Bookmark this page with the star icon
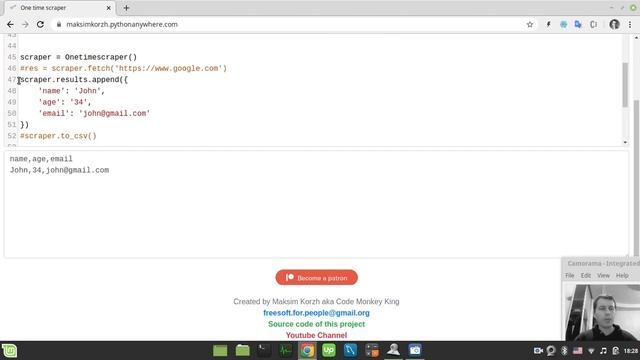 click(x=530, y=24)
